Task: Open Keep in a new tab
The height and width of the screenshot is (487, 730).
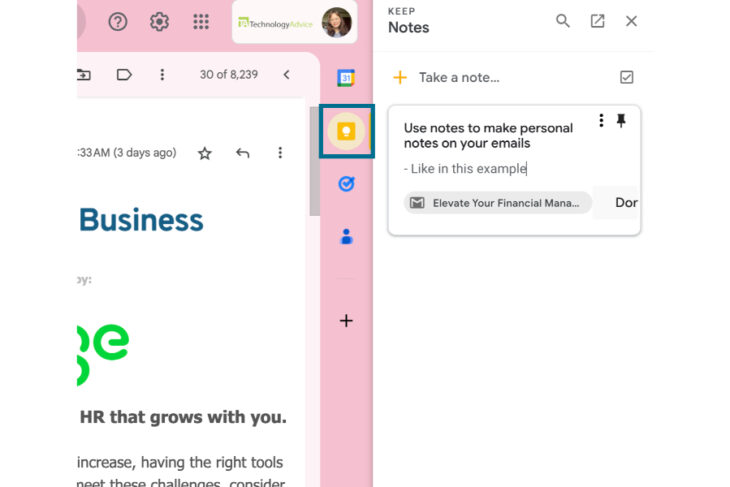Action: tap(597, 21)
